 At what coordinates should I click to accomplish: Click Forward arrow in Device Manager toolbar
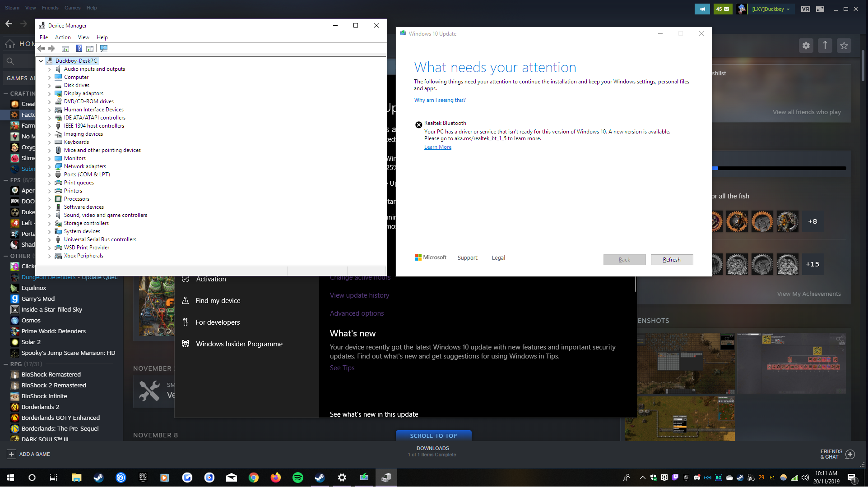[x=51, y=49]
